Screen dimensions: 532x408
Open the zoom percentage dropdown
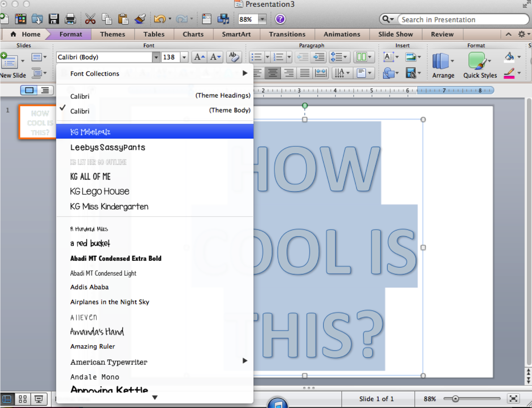tap(262, 19)
